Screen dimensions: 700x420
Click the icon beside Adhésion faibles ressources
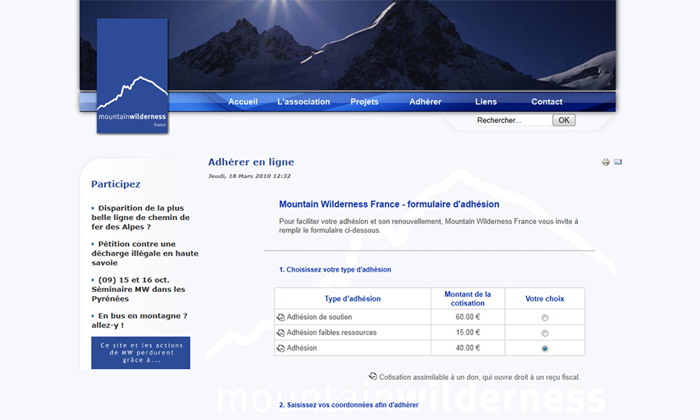click(x=280, y=333)
